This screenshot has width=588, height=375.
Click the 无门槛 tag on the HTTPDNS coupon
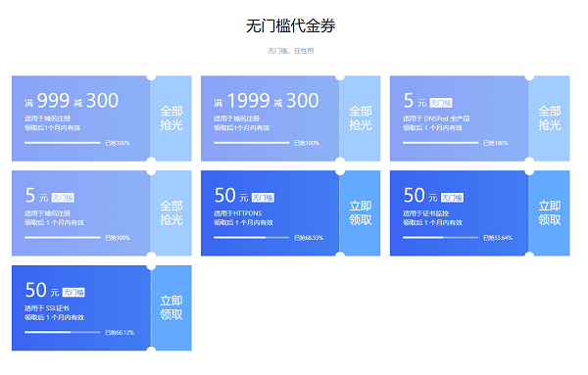[x=263, y=198]
